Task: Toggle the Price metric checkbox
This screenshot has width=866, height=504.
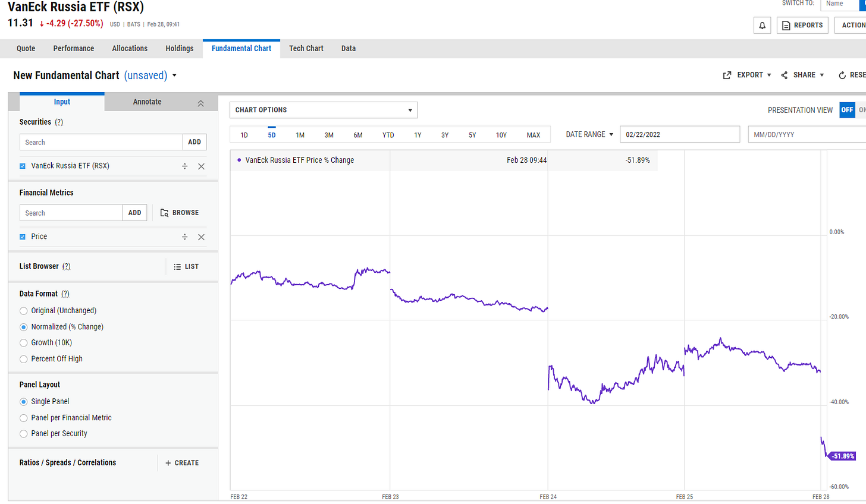Action: click(23, 237)
